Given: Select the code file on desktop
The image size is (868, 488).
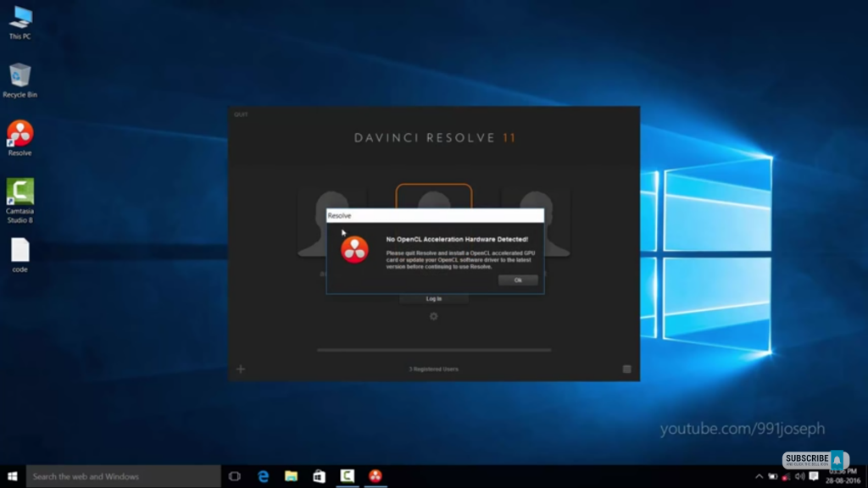Looking at the screenshot, I should click(20, 255).
